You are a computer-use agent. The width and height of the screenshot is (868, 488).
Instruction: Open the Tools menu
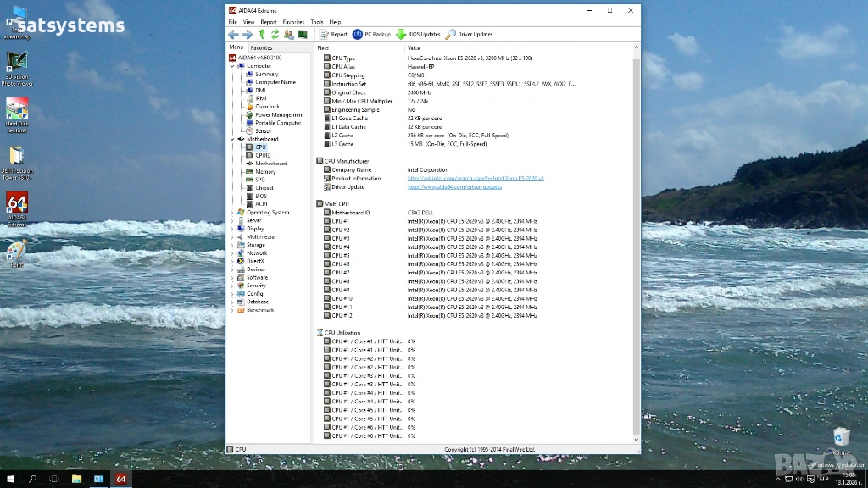[x=316, y=22]
